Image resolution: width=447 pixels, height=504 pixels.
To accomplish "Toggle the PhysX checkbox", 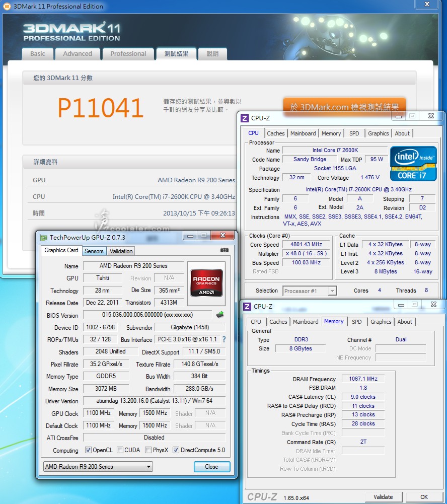I will (x=148, y=450).
